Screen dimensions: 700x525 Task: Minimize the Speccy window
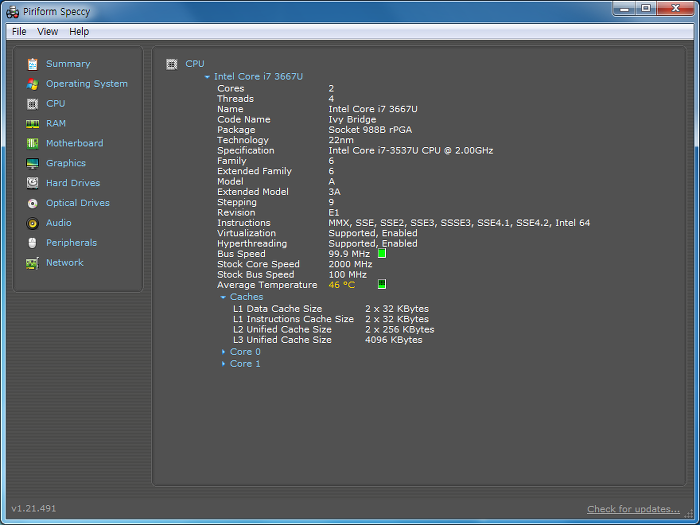click(624, 8)
